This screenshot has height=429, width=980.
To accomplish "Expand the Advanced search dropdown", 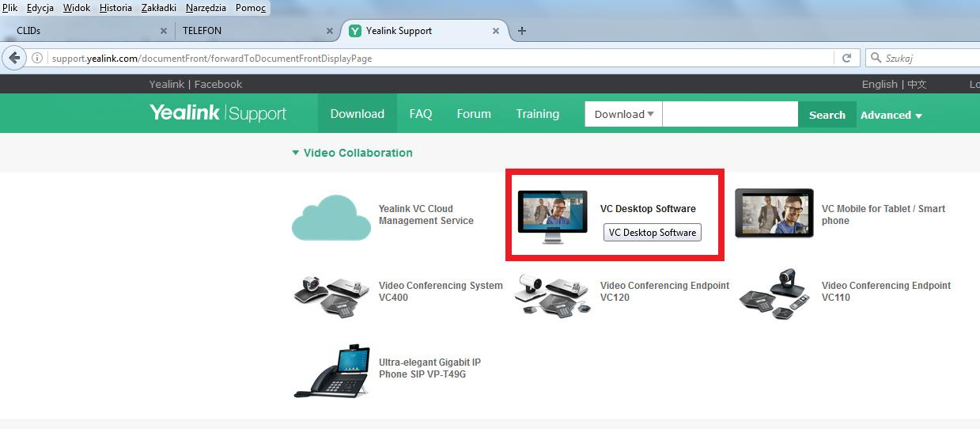I will point(891,115).
